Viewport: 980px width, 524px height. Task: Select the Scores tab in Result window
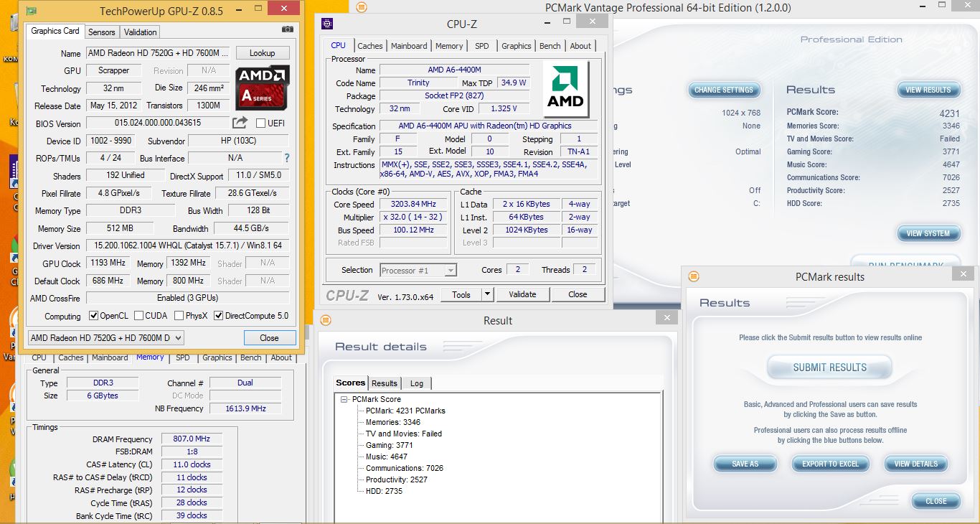pyautogui.click(x=351, y=383)
